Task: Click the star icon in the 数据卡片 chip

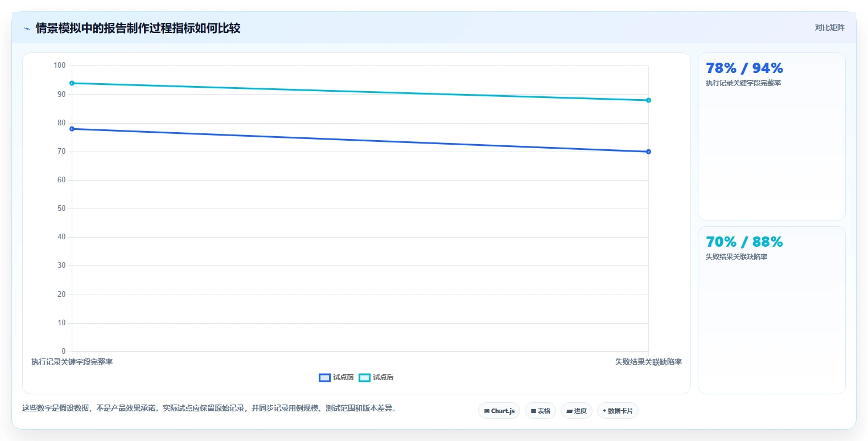Action: click(x=604, y=411)
